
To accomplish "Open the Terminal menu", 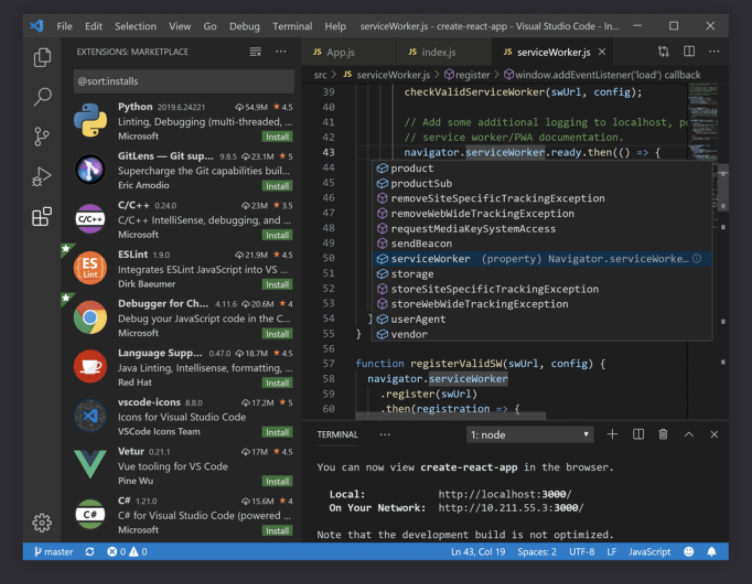I will 292,26.
